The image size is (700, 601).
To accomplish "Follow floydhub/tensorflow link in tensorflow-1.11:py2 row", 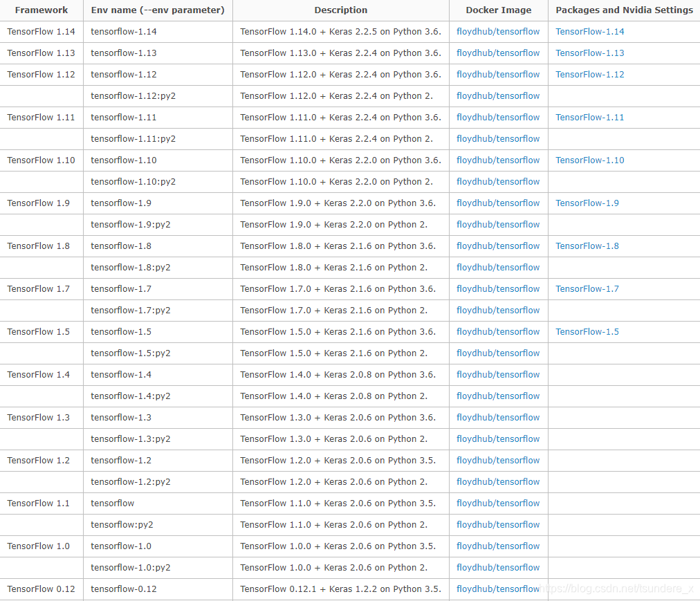I will pos(498,139).
